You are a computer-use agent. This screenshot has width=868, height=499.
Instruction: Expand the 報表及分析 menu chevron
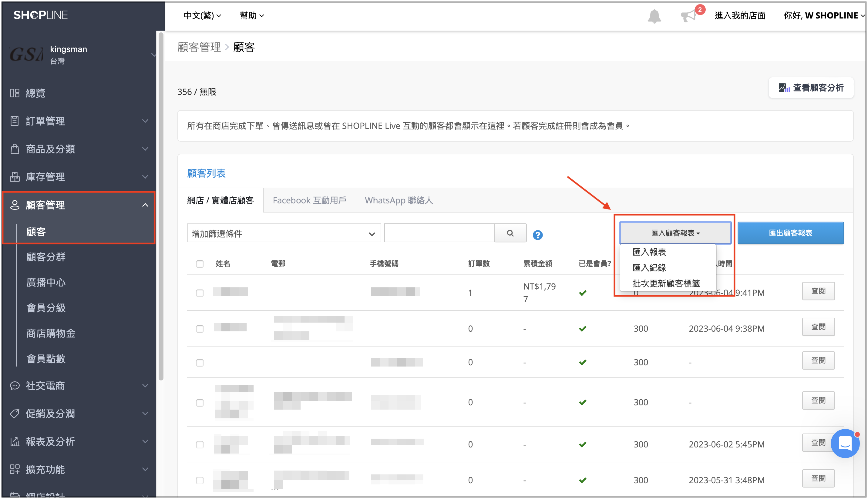tap(145, 441)
